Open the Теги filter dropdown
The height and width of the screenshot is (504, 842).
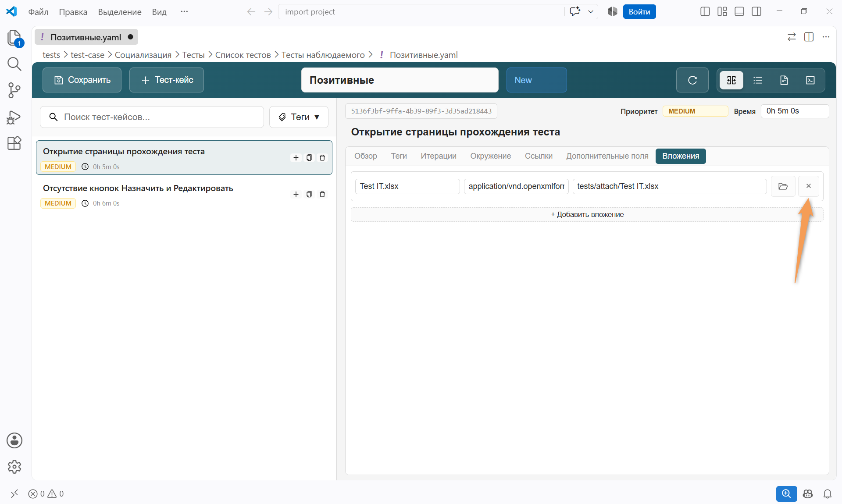(x=299, y=117)
